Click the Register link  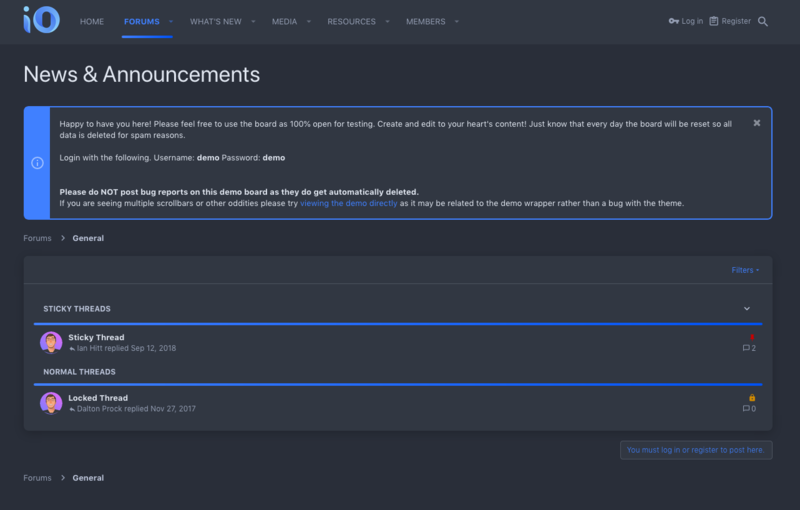point(730,21)
